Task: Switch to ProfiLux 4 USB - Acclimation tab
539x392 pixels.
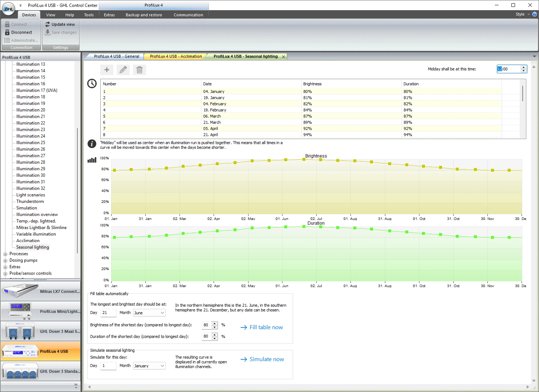Action: coord(176,56)
